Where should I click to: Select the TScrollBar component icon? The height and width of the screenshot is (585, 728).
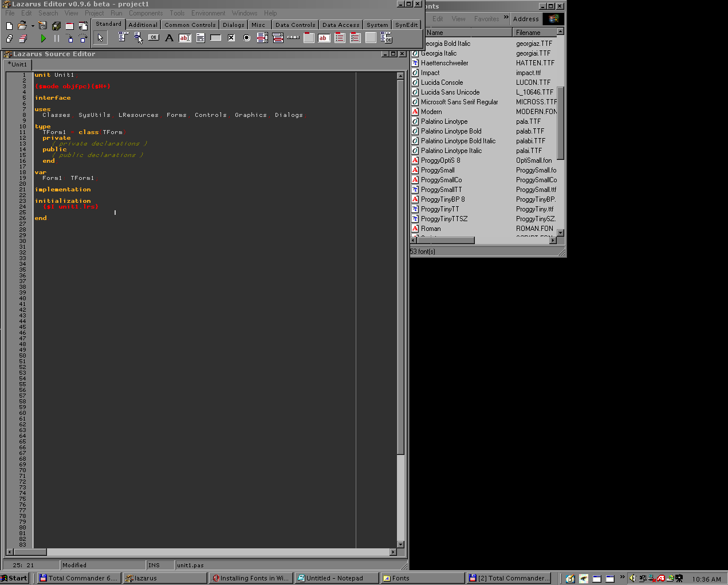click(293, 38)
